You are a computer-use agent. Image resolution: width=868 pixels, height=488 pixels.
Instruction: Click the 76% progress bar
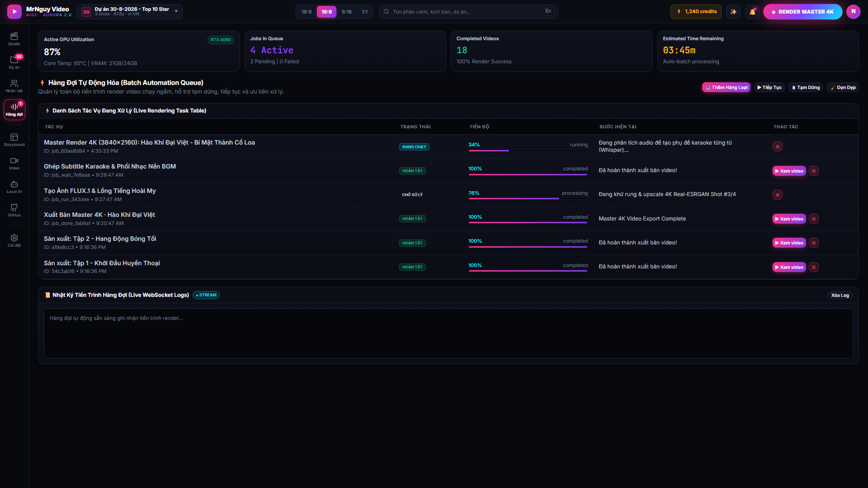(x=528, y=199)
